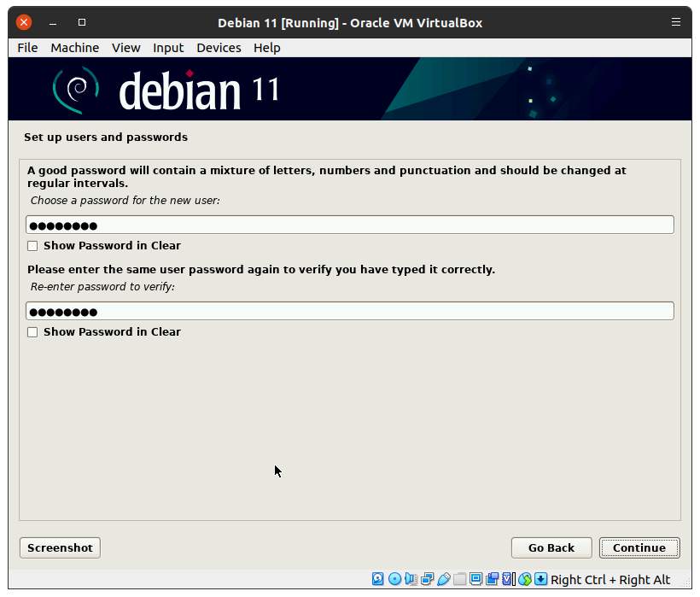This screenshot has width=700, height=597.
Task: Click the USB devices status icon
Action: [443, 579]
